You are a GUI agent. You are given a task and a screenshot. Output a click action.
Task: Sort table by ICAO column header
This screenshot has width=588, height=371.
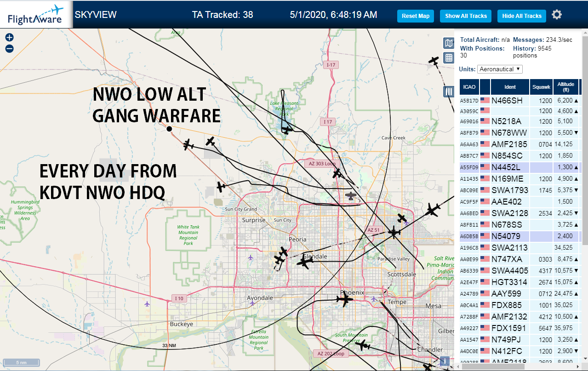pyautogui.click(x=469, y=87)
